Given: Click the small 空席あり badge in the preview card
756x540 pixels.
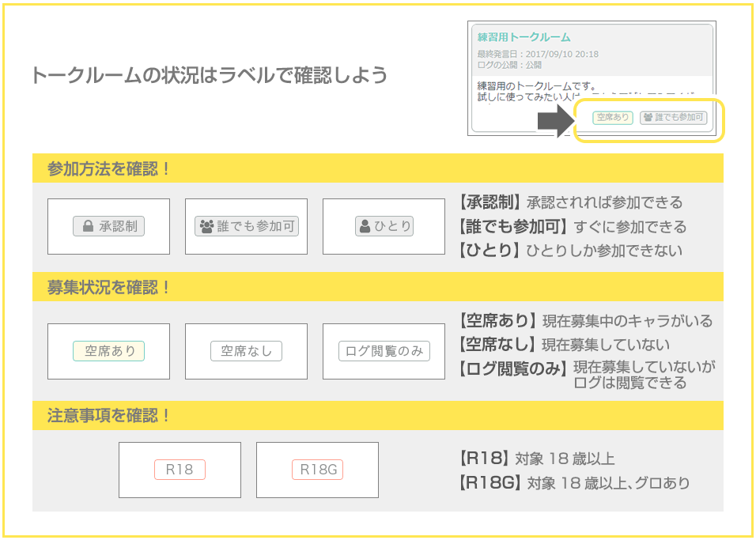Looking at the screenshot, I should (x=612, y=118).
